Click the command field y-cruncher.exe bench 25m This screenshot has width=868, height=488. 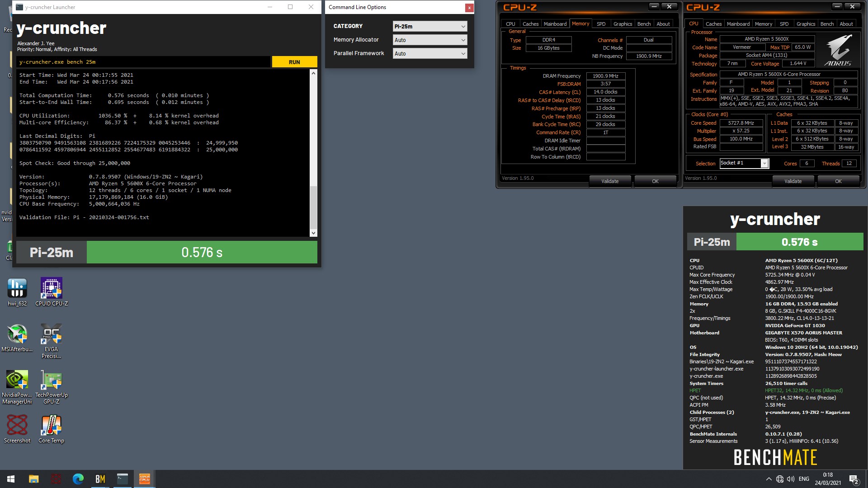[143, 62]
